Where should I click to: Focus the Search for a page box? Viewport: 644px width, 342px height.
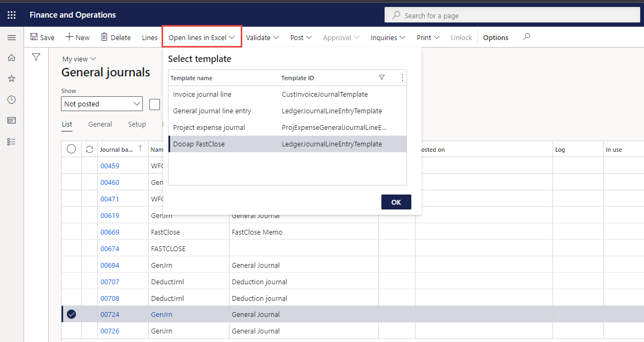(x=512, y=15)
